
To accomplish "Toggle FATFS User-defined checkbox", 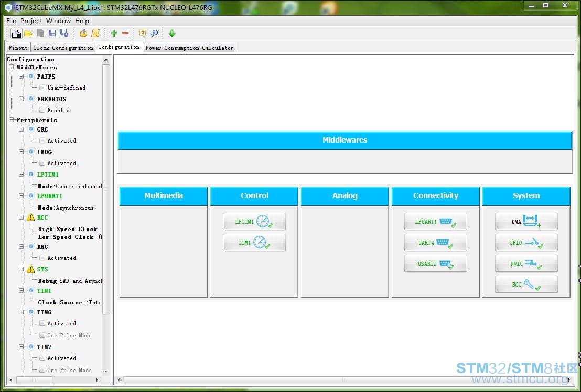I will (x=42, y=88).
